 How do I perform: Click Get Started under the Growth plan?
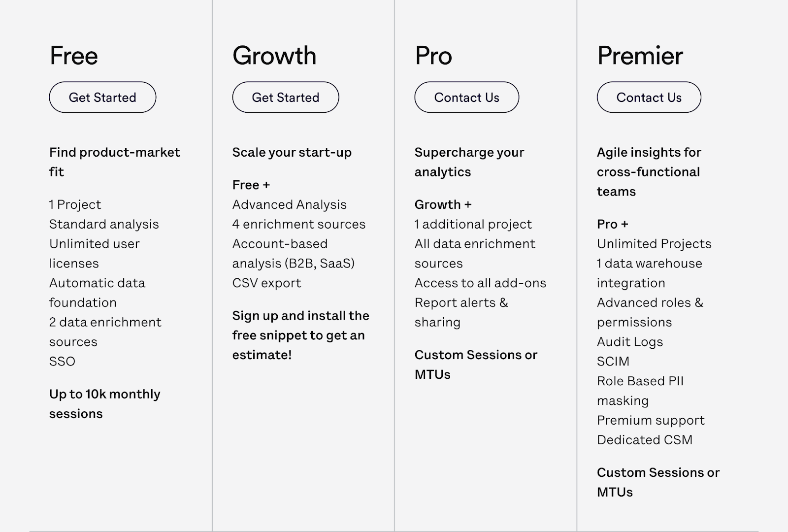285,97
